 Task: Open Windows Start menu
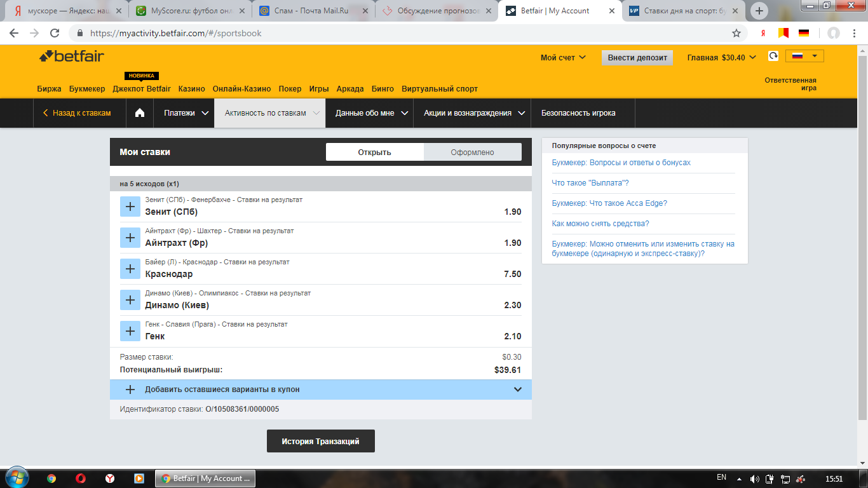(16, 478)
